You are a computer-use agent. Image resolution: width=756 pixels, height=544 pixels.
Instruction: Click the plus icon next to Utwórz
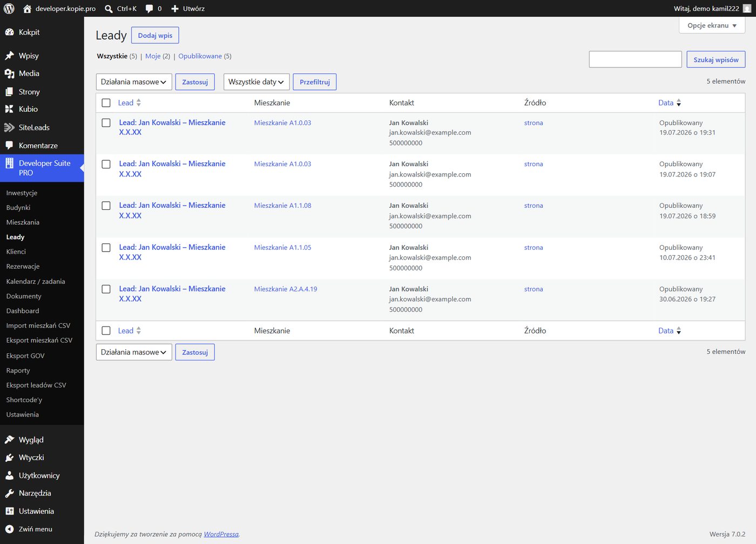point(175,9)
